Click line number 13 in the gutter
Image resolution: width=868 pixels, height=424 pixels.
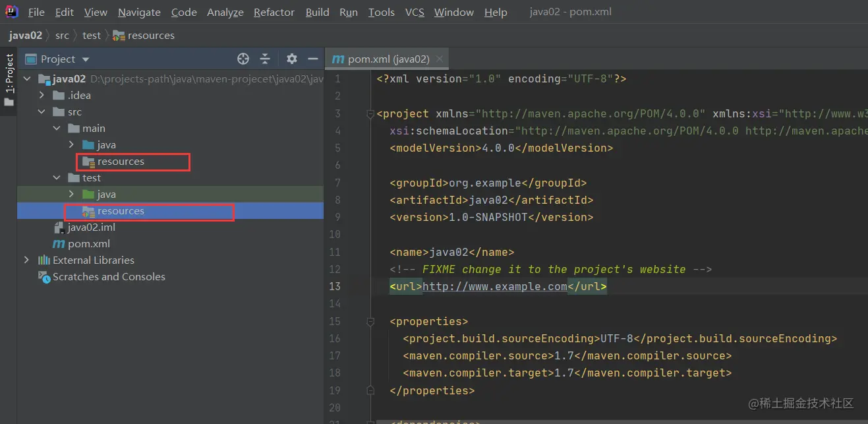coord(335,286)
